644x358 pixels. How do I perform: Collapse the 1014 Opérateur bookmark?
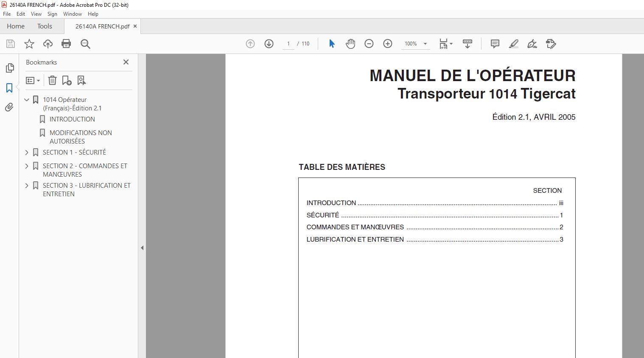pos(27,100)
